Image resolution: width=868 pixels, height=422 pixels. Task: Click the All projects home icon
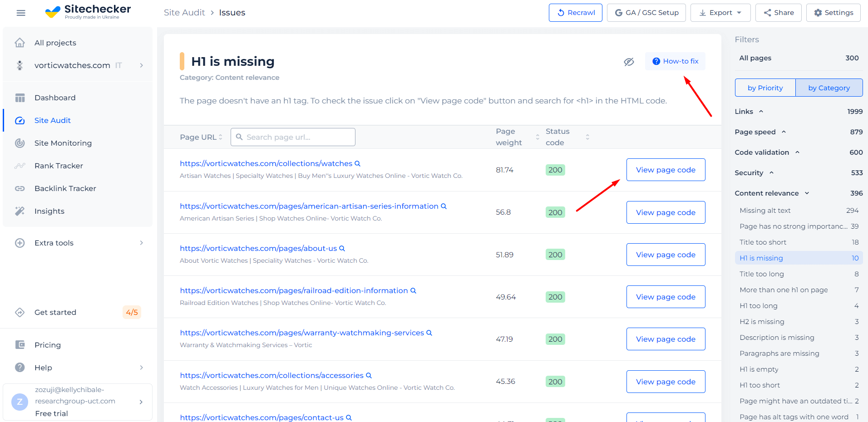coord(20,43)
